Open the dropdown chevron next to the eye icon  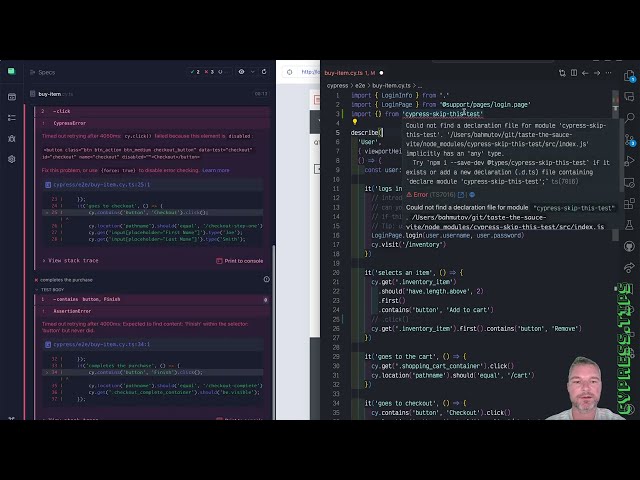click(253, 72)
